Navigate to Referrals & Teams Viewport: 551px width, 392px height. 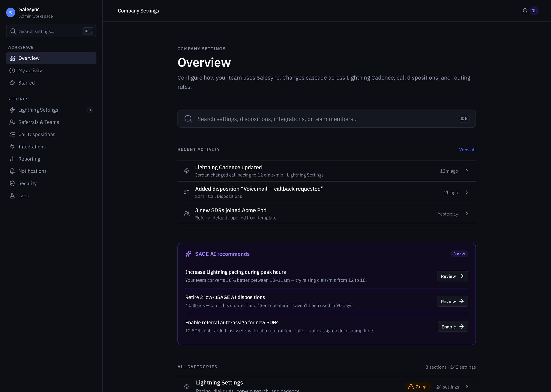point(51,122)
